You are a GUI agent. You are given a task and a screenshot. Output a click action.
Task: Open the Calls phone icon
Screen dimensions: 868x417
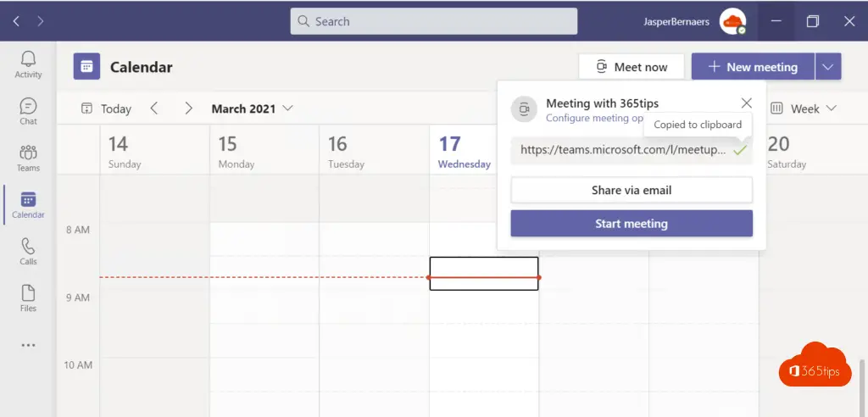pos(28,251)
